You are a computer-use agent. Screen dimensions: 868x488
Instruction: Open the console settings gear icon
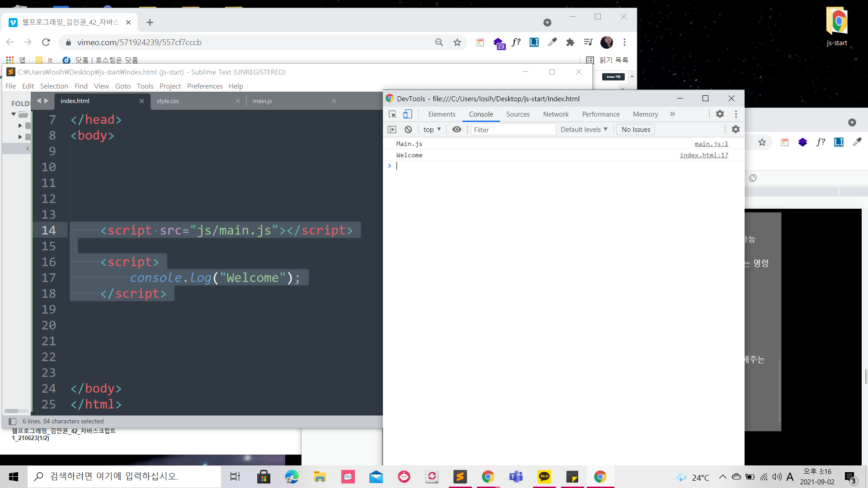click(x=736, y=130)
